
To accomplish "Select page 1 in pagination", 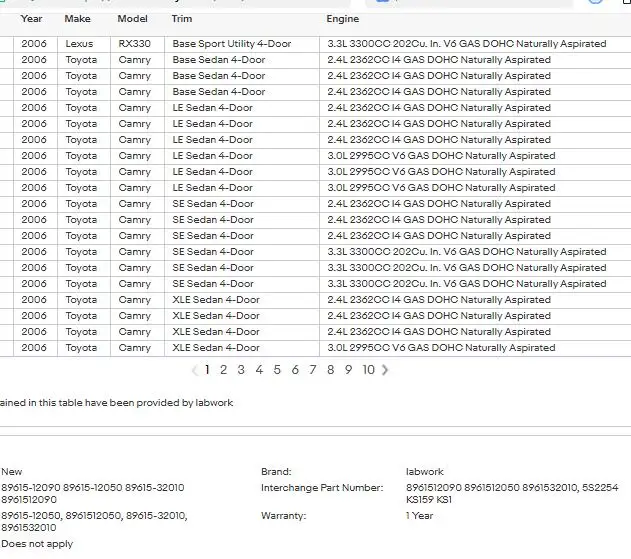I will [x=207, y=370].
